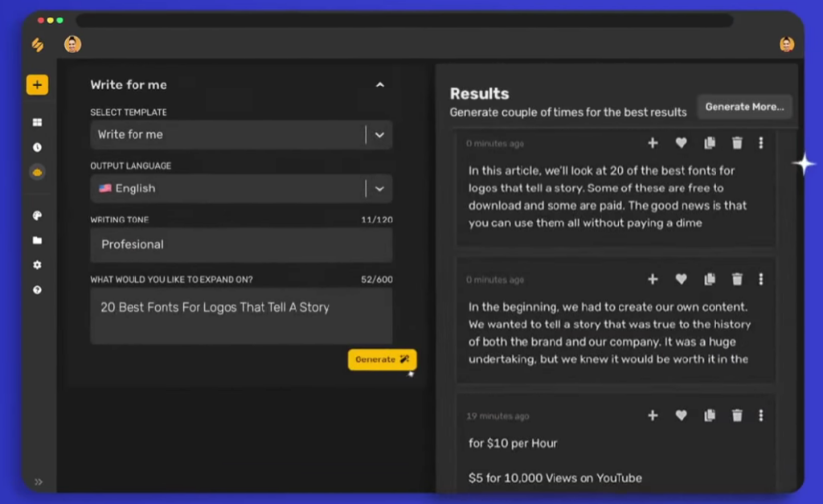Click the Writing Tone input field
823x504 pixels.
click(x=241, y=244)
